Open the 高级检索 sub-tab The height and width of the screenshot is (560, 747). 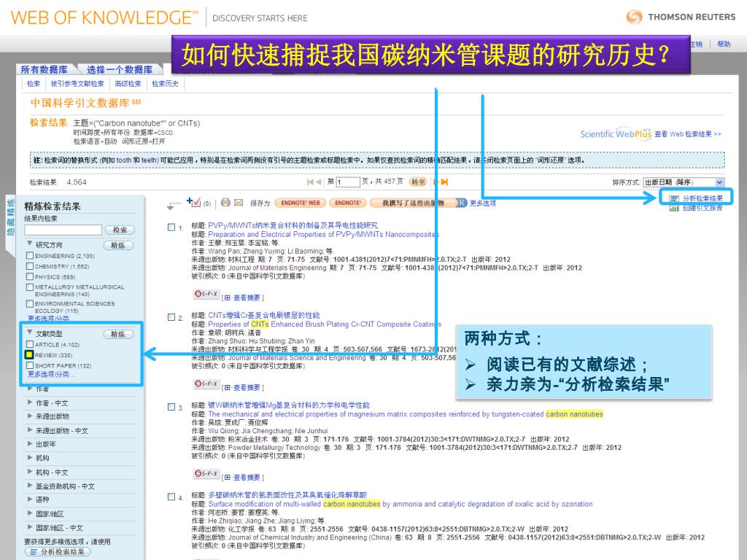[x=128, y=84]
